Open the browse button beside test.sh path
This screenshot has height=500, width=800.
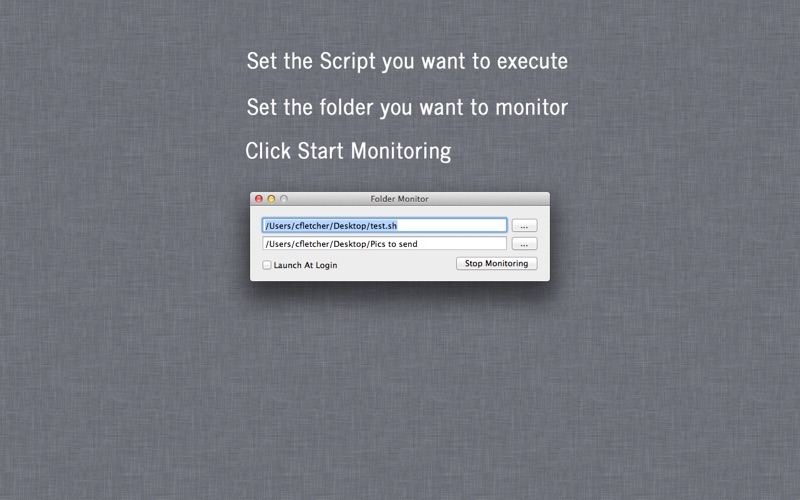(524, 226)
